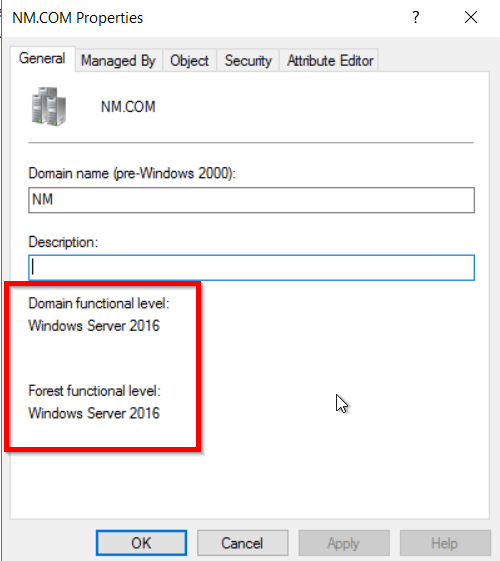Click the question mark help icon

click(416, 17)
